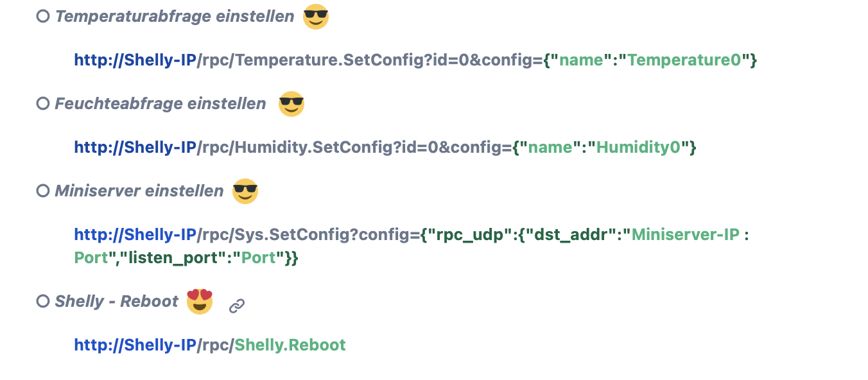Click the bullet circle before Temperaturabfrage einstellen
Screen dimensions: 868x380
tap(43, 16)
